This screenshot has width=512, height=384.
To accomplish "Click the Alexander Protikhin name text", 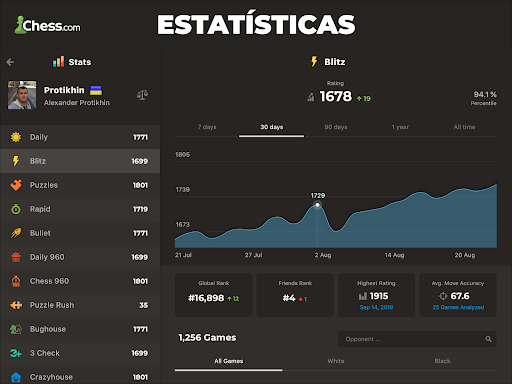I will tap(77, 103).
